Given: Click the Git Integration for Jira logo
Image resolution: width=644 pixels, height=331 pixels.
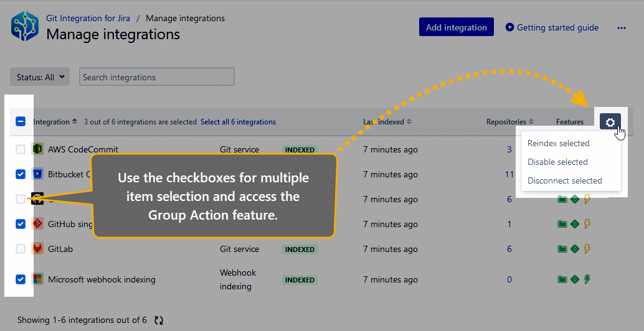Looking at the screenshot, I should click(25, 26).
